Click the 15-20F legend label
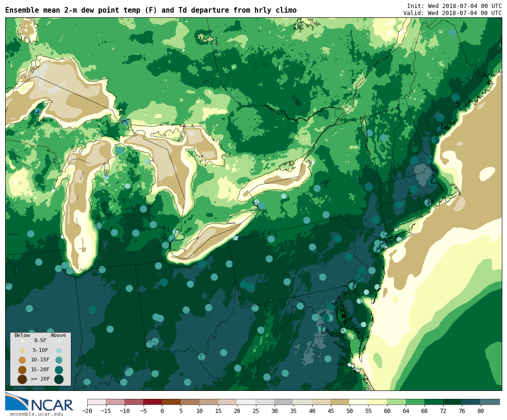 click(40, 369)
